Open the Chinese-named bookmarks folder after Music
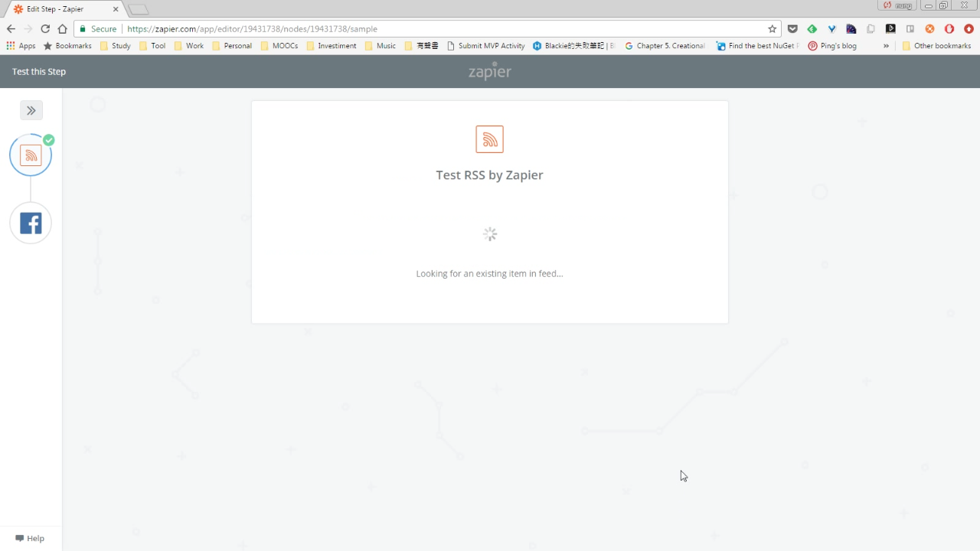Image resolution: width=980 pixels, height=551 pixels. pyautogui.click(x=421, y=46)
